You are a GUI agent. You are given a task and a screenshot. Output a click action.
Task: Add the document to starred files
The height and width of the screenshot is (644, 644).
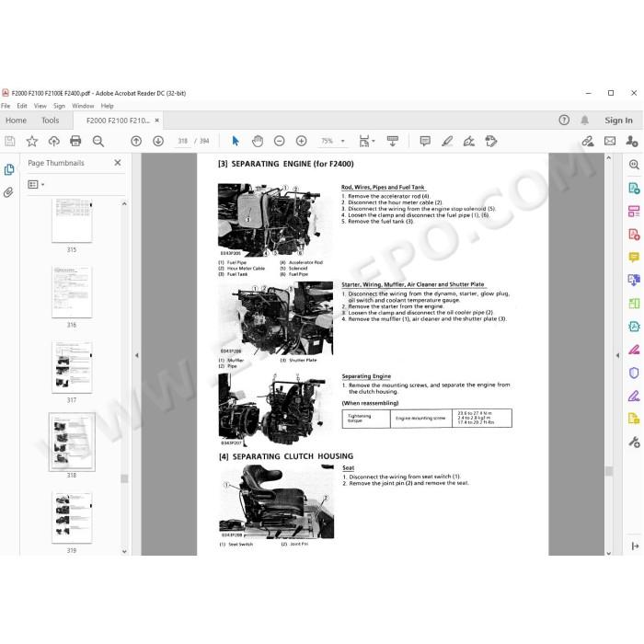coord(31,142)
